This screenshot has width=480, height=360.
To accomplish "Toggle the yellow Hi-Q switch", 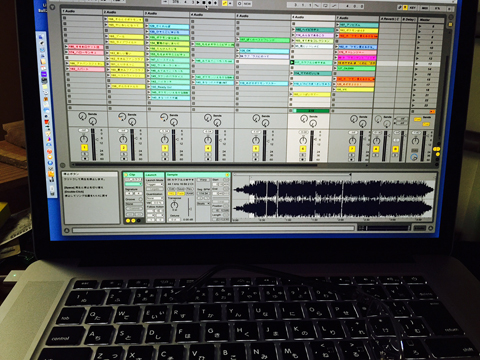I will (x=172, y=194).
